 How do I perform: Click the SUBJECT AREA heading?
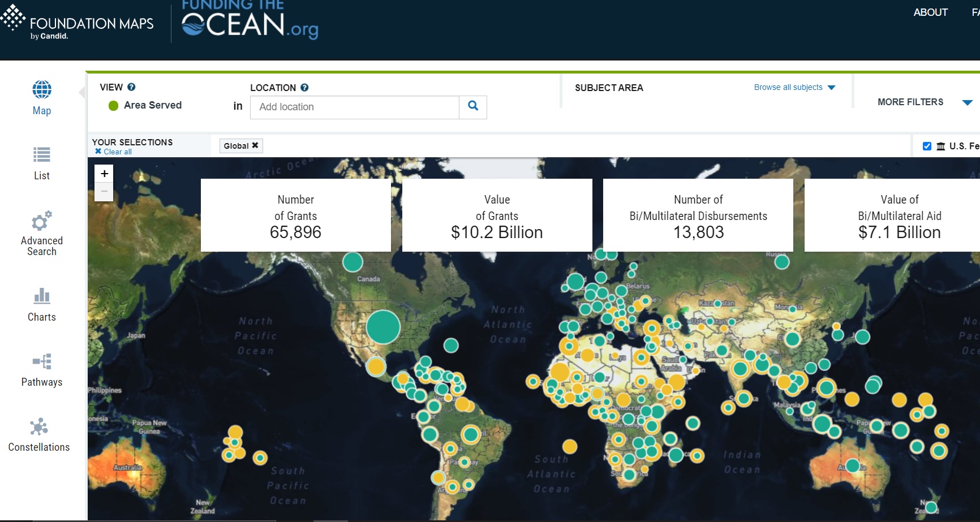[x=609, y=88]
